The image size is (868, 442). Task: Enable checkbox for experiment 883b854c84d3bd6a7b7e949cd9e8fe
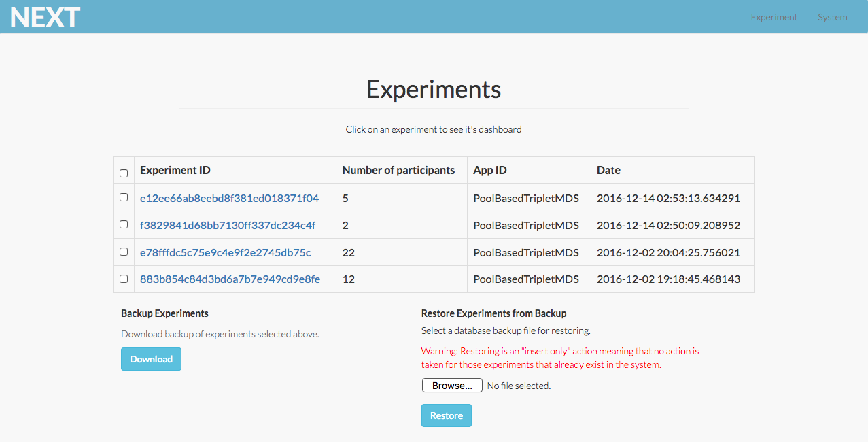point(124,279)
